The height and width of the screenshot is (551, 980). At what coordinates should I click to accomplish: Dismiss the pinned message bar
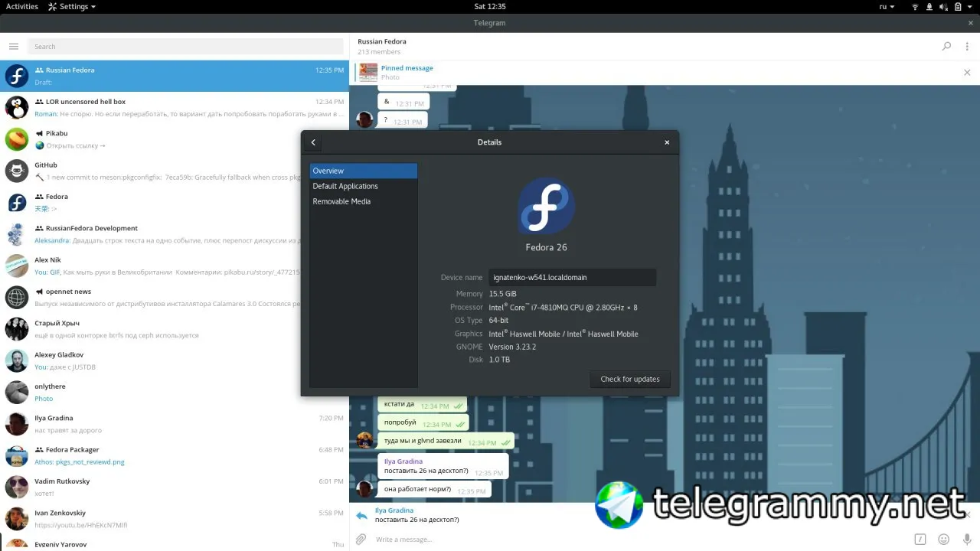[967, 73]
